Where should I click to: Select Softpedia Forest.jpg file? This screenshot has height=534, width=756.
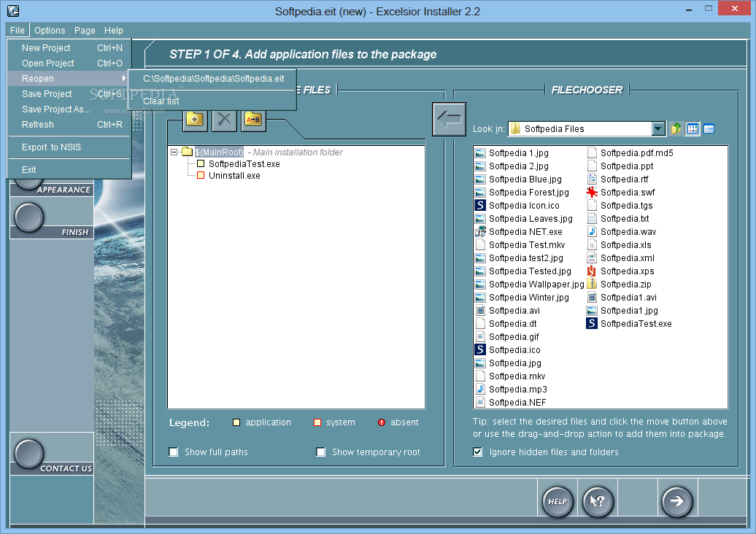point(522,193)
